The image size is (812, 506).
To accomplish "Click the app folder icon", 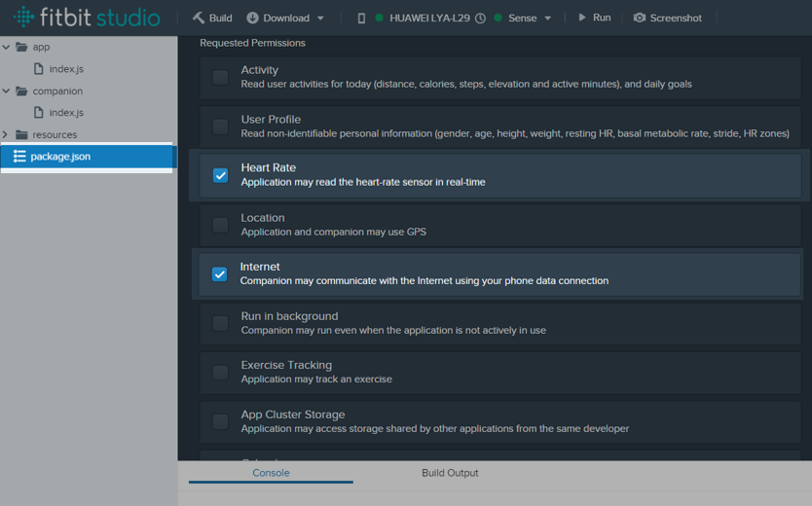I will click(21, 47).
